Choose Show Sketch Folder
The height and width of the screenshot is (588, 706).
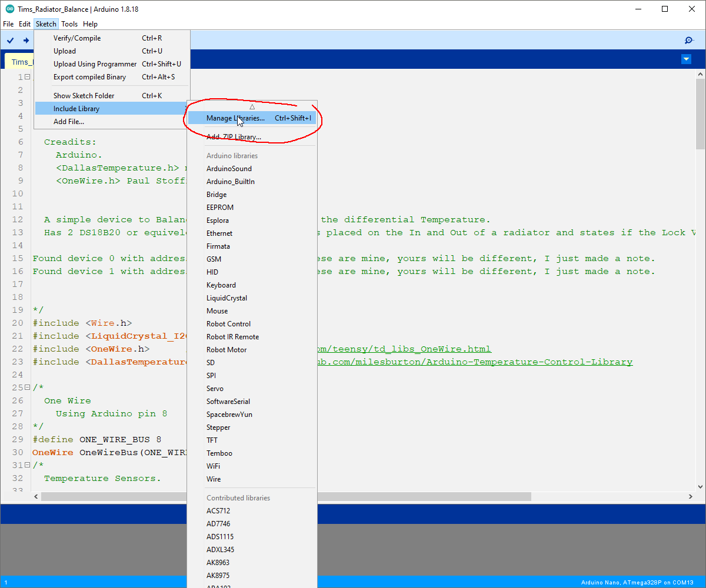click(112, 96)
